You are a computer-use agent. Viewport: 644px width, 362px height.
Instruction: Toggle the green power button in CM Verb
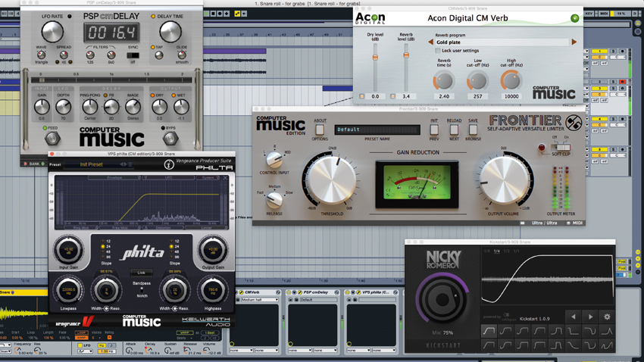[x=574, y=18]
